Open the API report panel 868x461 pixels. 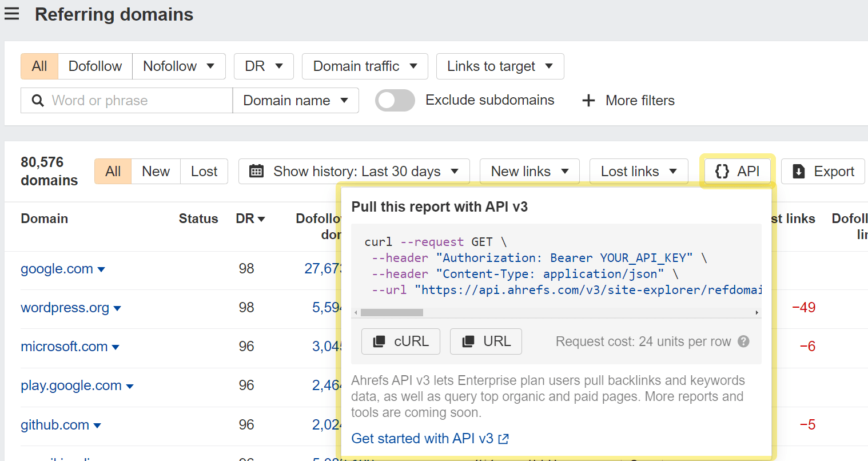coord(738,170)
